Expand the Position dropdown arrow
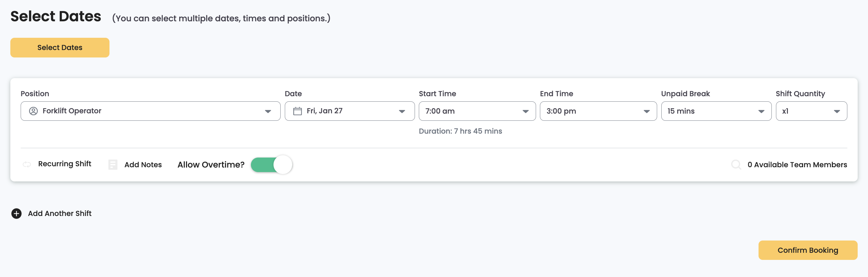The image size is (868, 277). click(268, 111)
